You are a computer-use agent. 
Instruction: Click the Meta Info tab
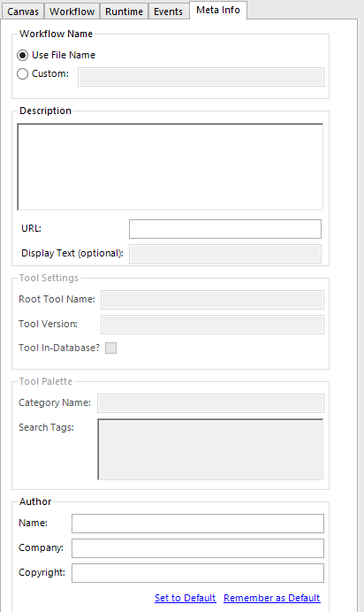click(x=218, y=10)
